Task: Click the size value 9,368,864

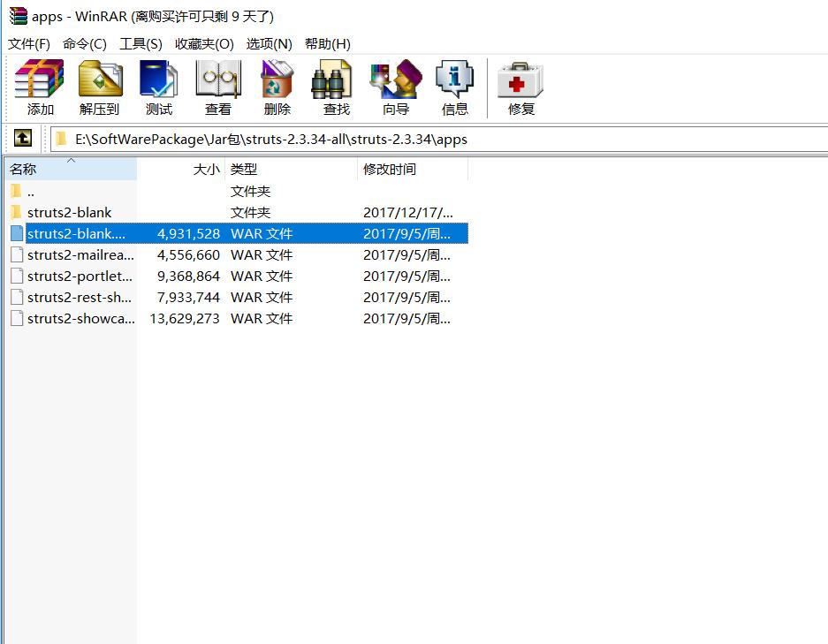Action: [188, 276]
